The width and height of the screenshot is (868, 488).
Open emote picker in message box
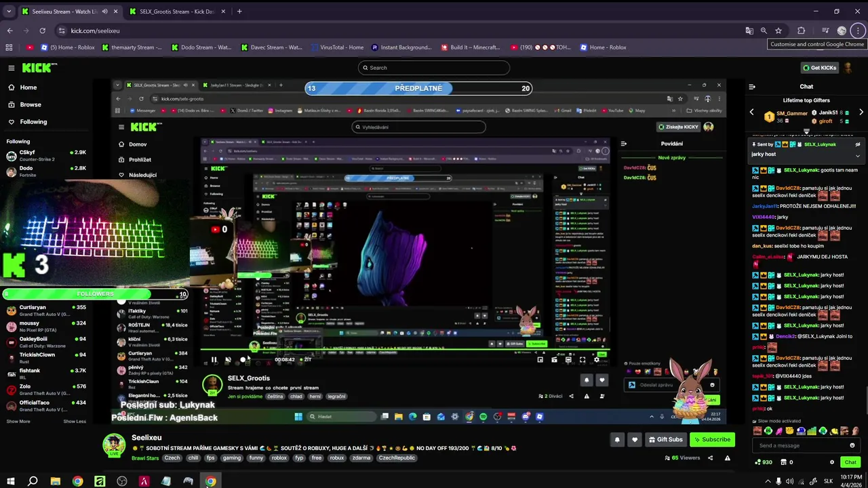pos(852,445)
